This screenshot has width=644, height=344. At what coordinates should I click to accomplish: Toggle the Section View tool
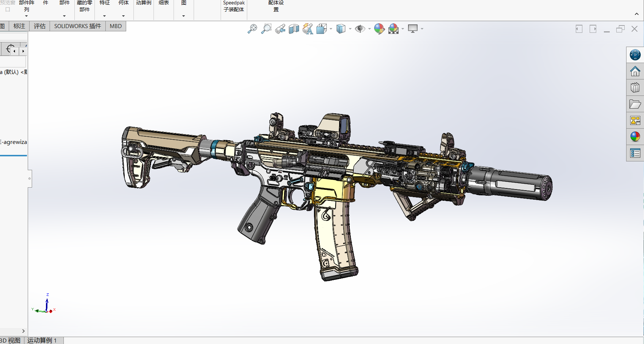[294, 29]
